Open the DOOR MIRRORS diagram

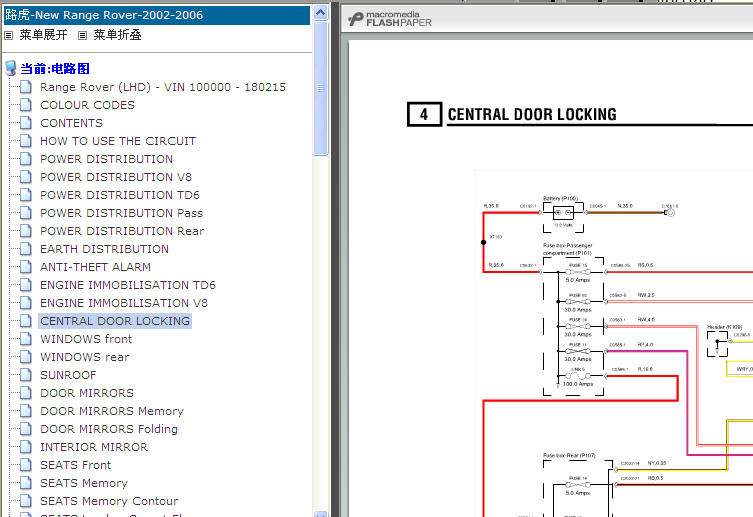pos(87,393)
